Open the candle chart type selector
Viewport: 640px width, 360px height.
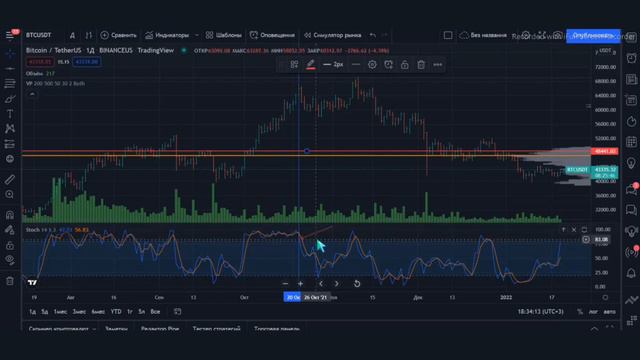88,36
